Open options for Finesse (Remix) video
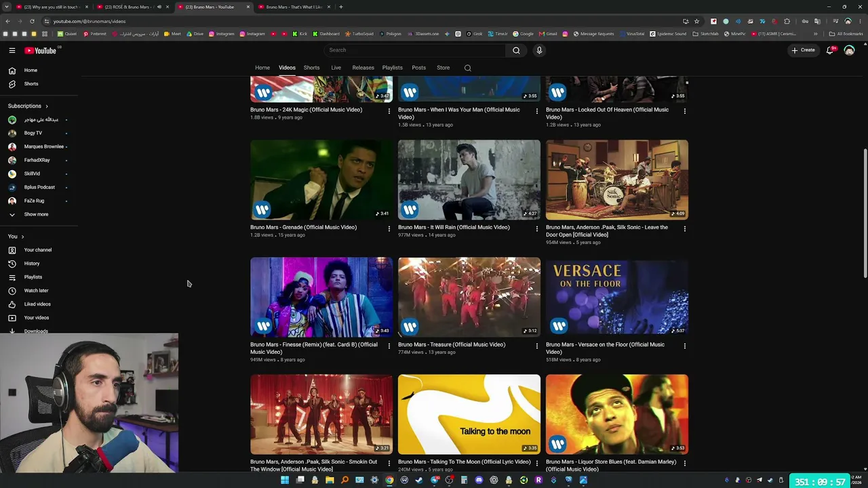Image resolution: width=868 pixels, height=488 pixels. pyautogui.click(x=389, y=346)
